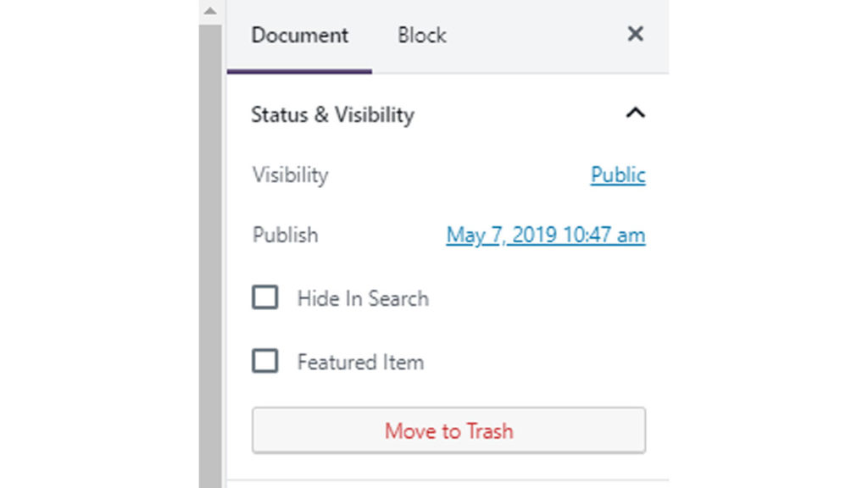Click the scrollbar up arrow
Image resolution: width=868 pixels, height=488 pixels.
click(210, 12)
